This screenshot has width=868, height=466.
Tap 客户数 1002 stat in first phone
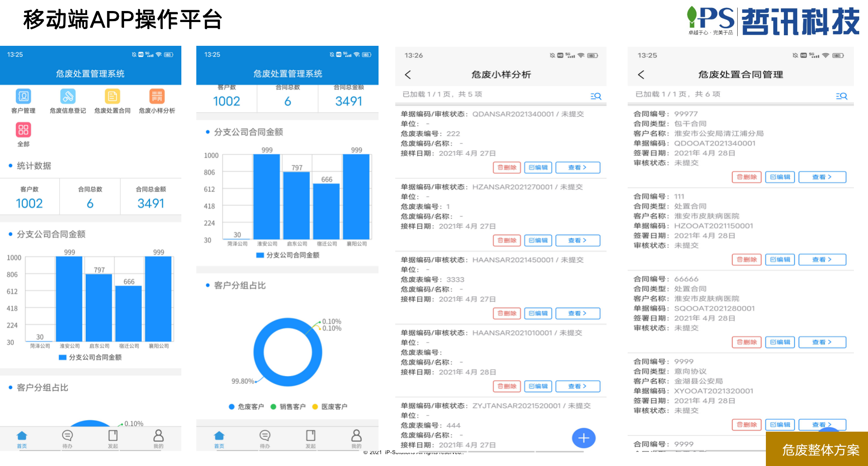point(29,197)
